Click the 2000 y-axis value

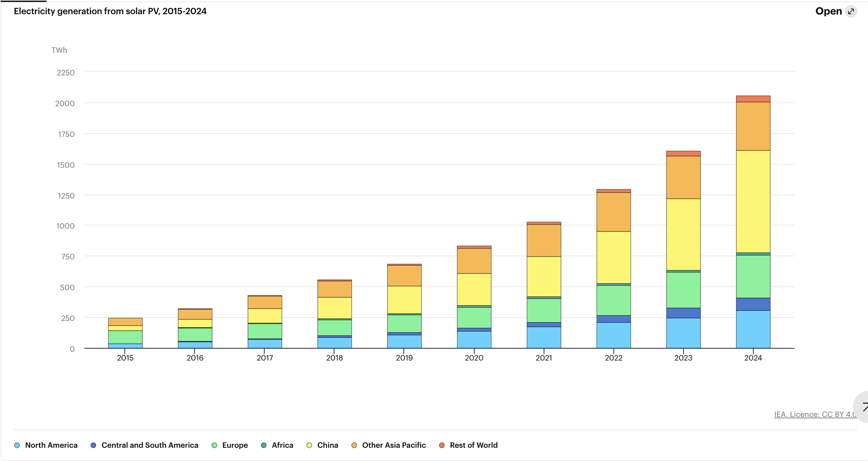click(x=65, y=103)
